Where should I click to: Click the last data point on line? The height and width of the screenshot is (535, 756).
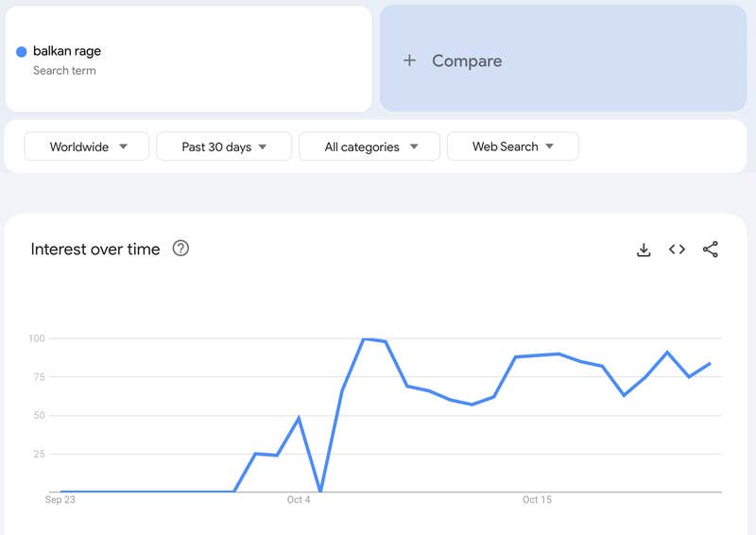[710, 363]
